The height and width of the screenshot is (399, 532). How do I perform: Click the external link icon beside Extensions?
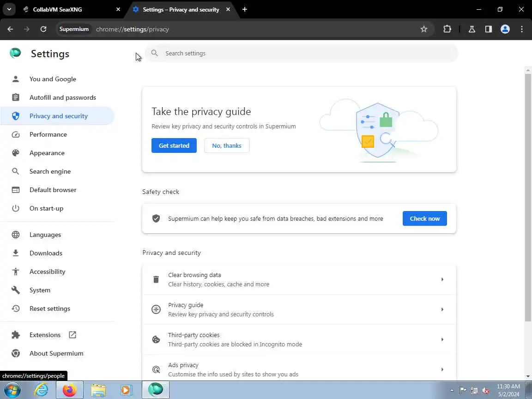tap(72, 335)
